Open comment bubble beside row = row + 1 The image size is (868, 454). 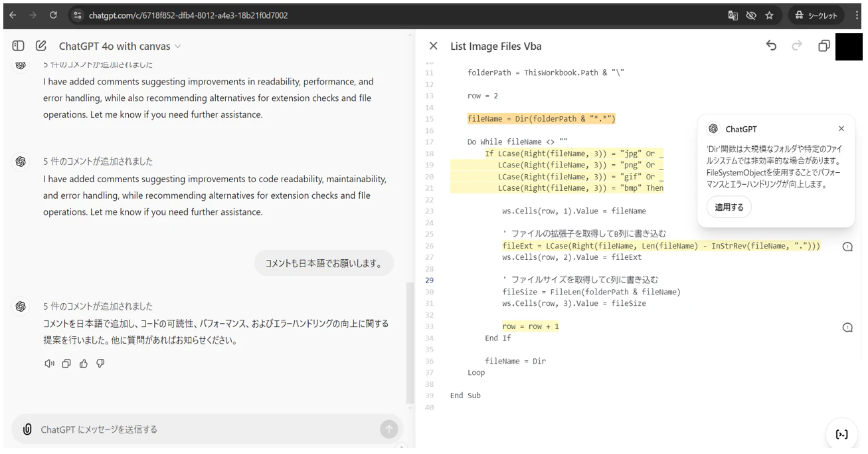(847, 327)
